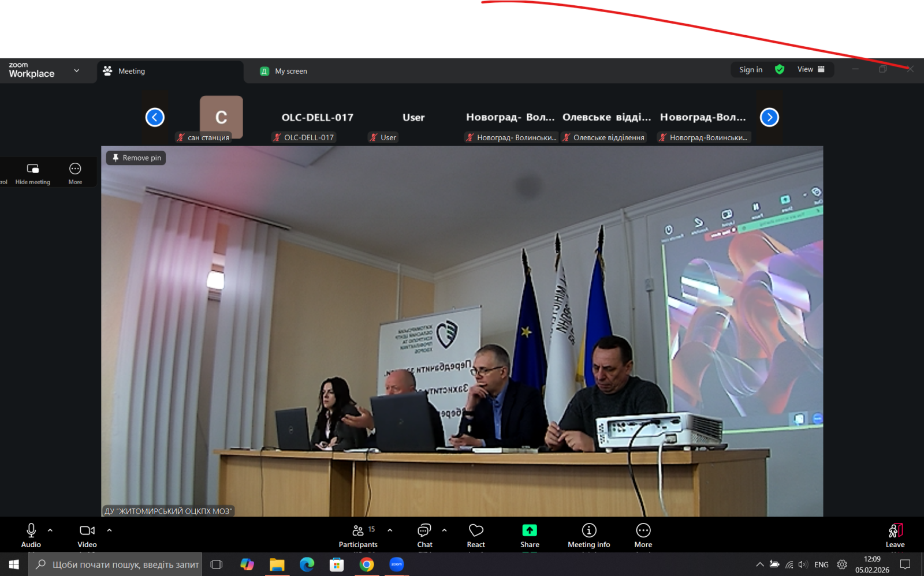Switch to the My screen tab

[x=290, y=71]
